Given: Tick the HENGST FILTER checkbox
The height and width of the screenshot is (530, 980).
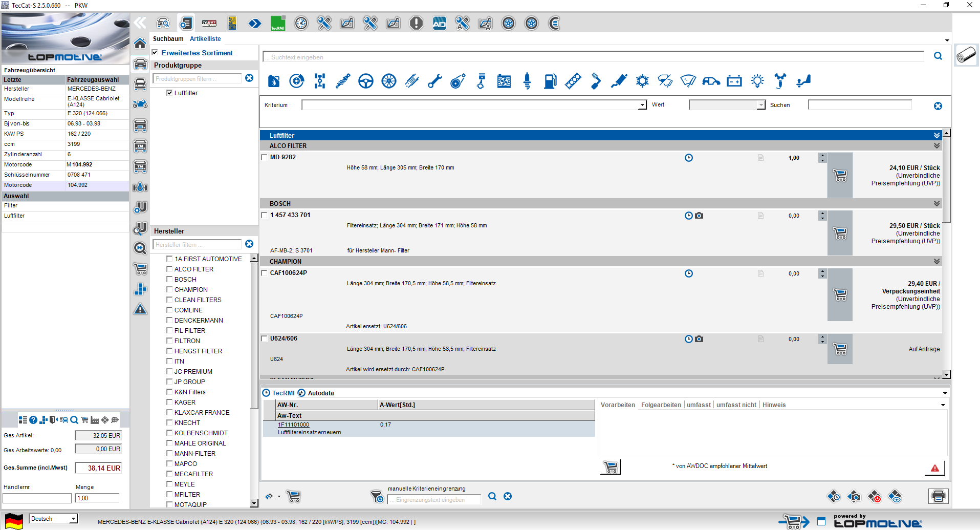Looking at the screenshot, I should (169, 351).
